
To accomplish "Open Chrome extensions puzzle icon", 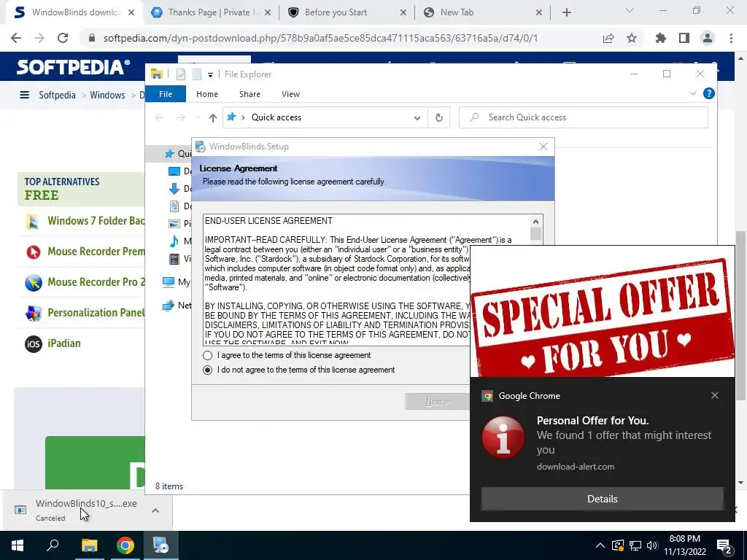I will tap(661, 38).
